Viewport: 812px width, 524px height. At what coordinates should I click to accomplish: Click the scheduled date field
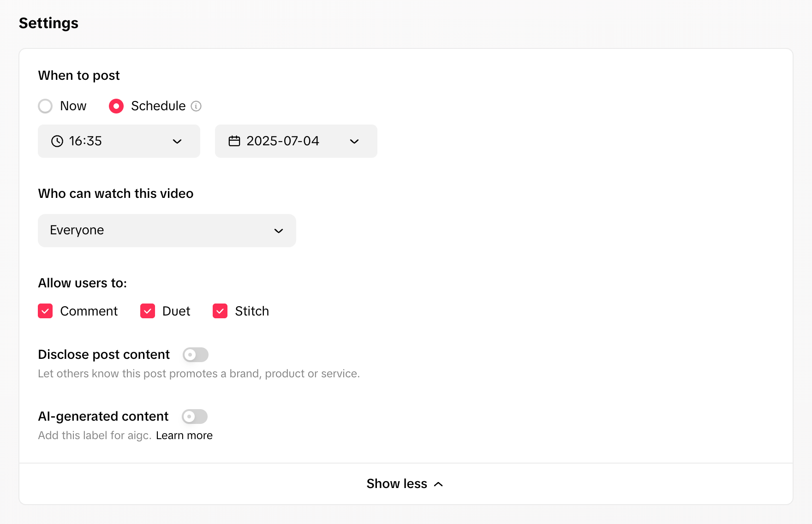pyautogui.click(x=283, y=141)
